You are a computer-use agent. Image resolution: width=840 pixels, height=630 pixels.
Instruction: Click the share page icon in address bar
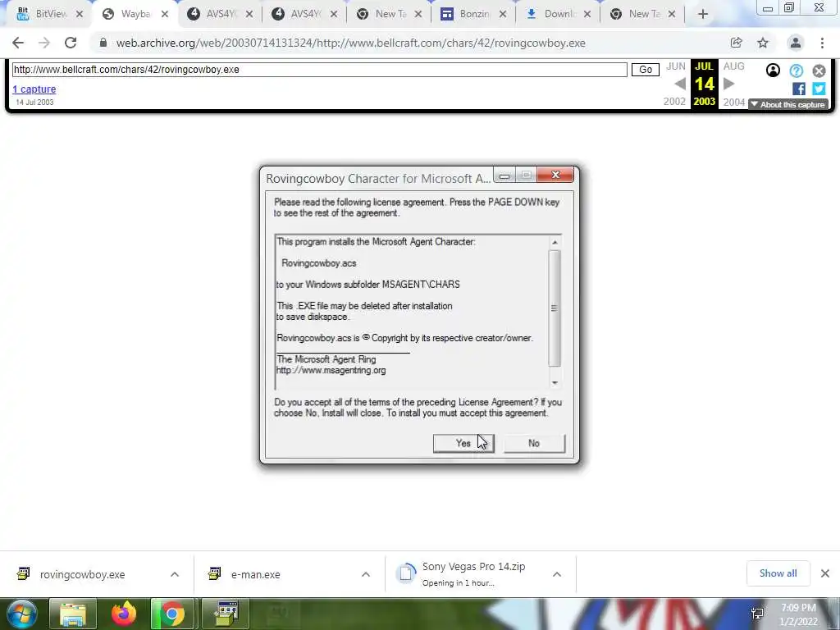[736, 43]
